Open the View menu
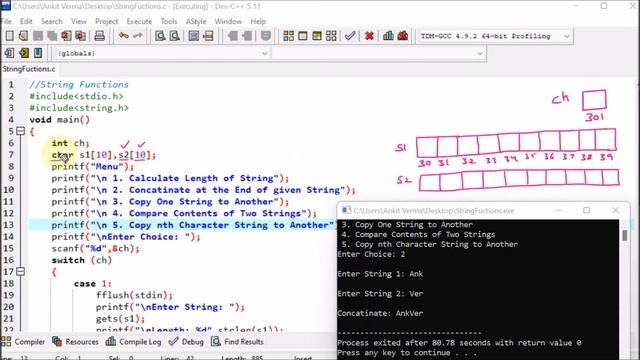The width and height of the screenshot is (640, 360). [79, 21]
